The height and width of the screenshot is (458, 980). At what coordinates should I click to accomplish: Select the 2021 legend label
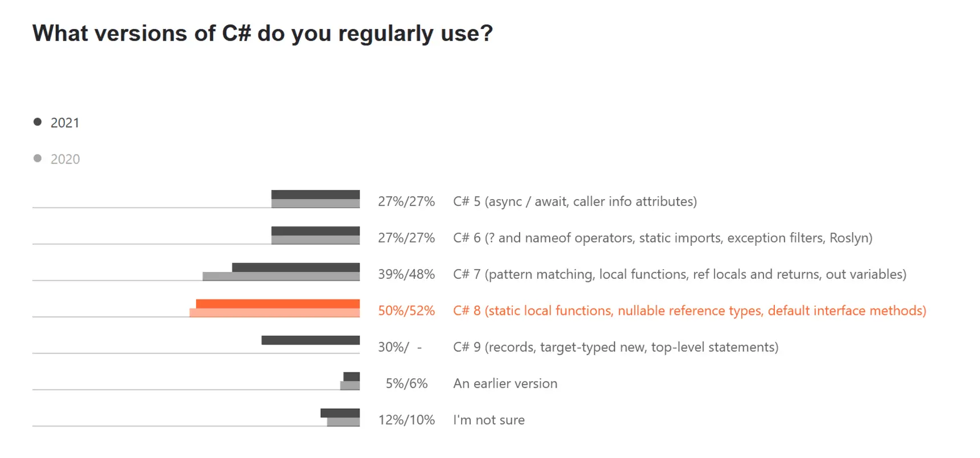point(65,123)
